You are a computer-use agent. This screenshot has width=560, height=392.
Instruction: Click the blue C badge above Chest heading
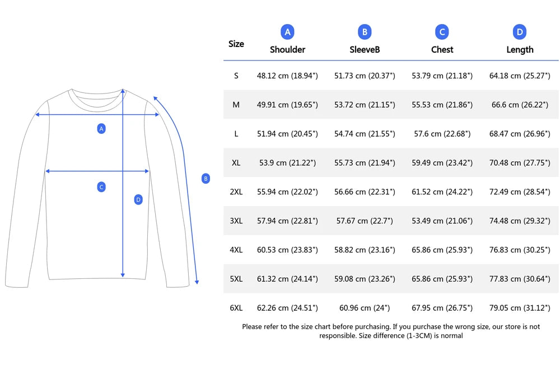coord(442,32)
